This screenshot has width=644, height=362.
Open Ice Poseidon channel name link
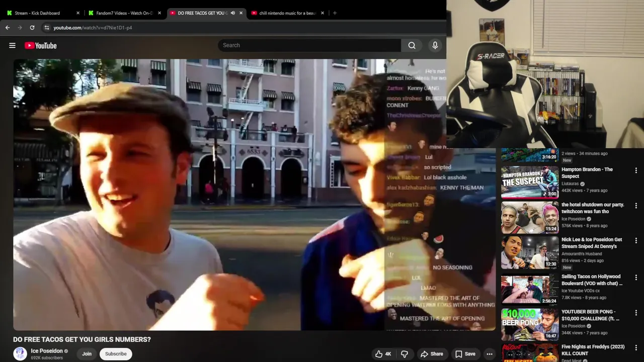(x=47, y=351)
